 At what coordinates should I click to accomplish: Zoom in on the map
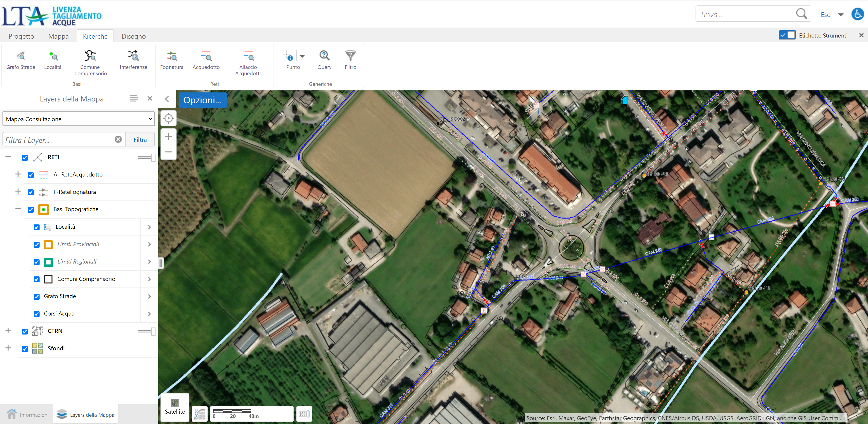[x=168, y=137]
